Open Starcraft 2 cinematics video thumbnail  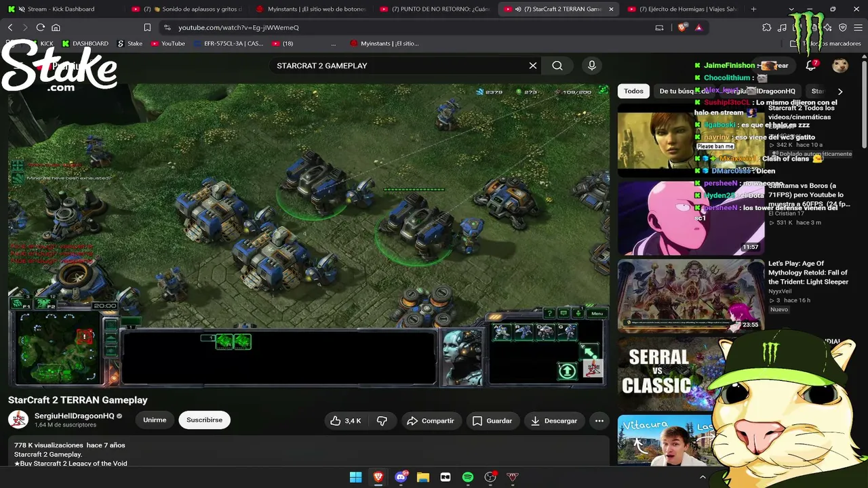[x=690, y=140]
